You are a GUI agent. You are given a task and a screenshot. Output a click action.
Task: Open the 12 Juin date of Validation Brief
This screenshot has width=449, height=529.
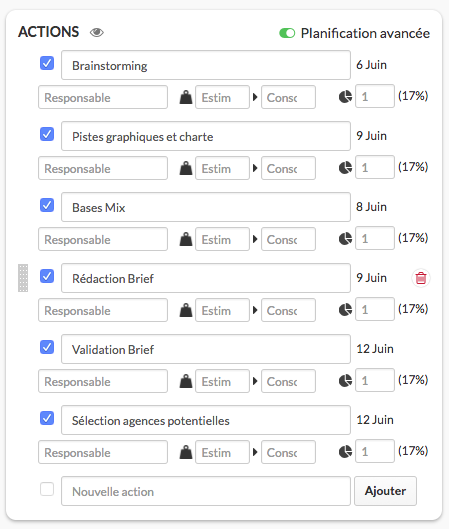coord(375,349)
